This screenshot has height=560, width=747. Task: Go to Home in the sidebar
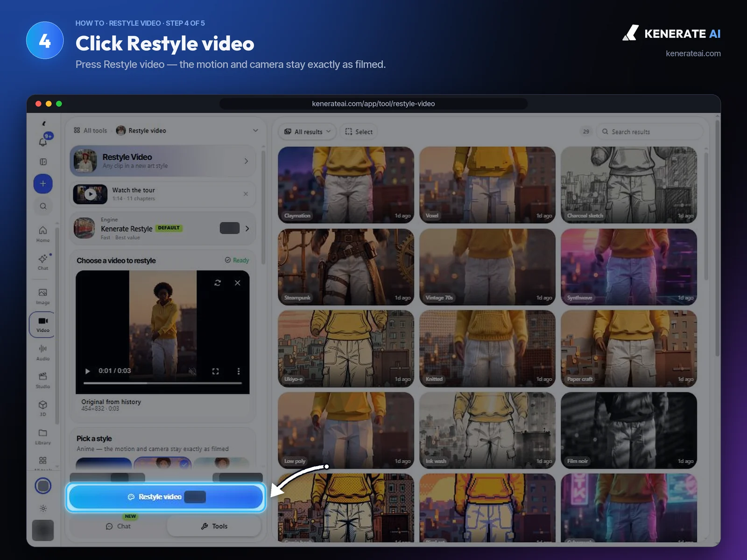pyautogui.click(x=43, y=234)
